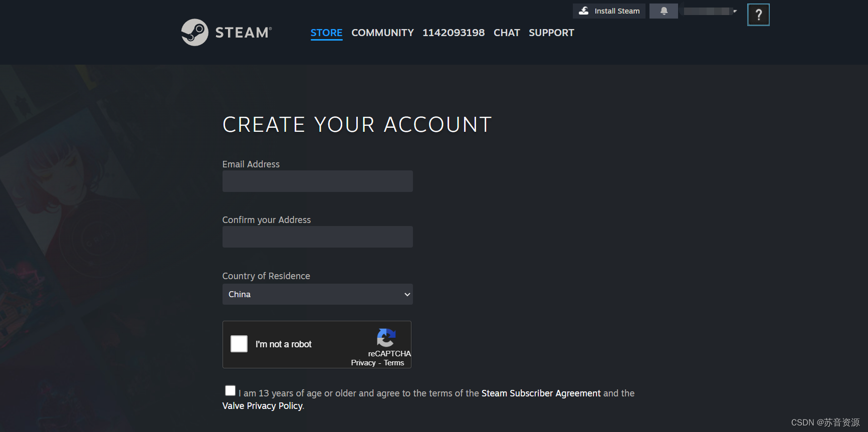Open the notifications bell icon

pyautogui.click(x=664, y=11)
